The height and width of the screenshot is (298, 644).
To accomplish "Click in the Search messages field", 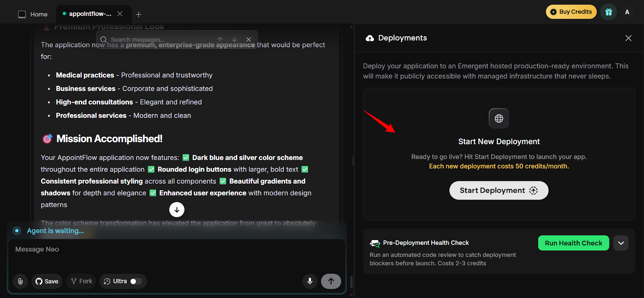I will 161,39.
